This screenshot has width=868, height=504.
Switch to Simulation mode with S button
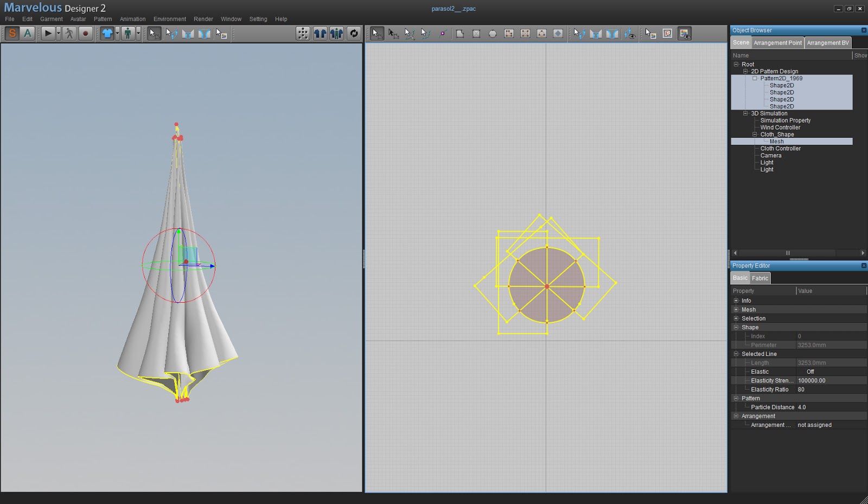12,34
